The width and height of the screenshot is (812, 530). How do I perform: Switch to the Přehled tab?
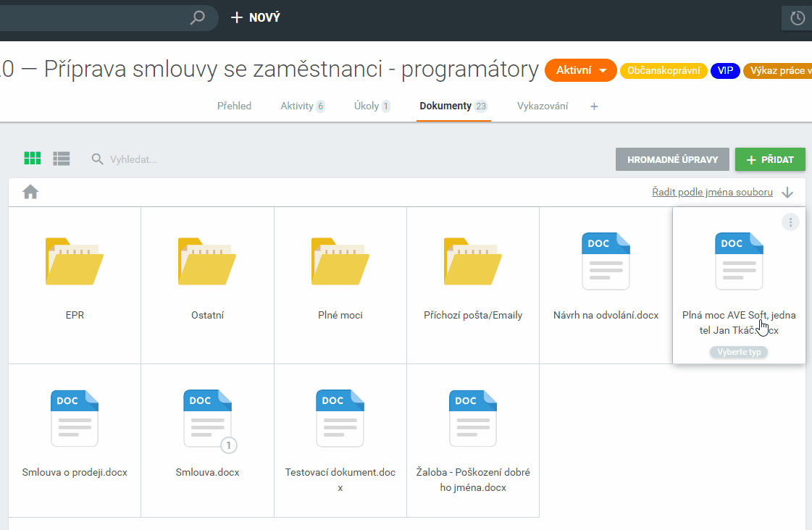(x=234, y=106)
